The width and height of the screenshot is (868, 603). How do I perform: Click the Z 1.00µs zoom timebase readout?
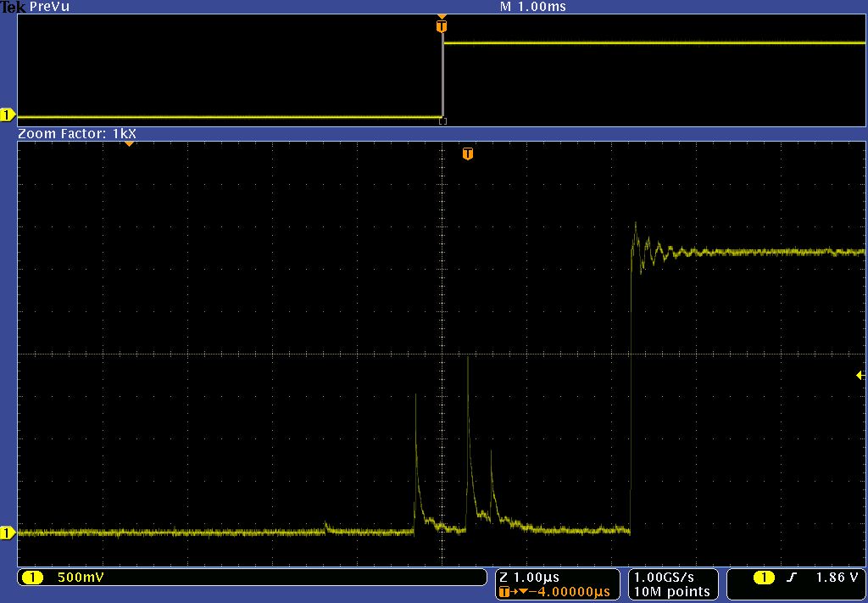(529, 578)
